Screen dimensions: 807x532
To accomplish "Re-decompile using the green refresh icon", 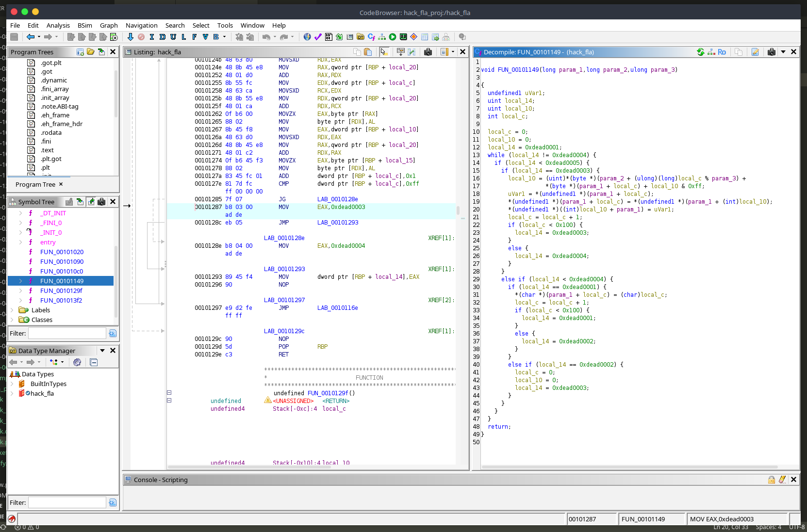I will [x=701, y=52].
